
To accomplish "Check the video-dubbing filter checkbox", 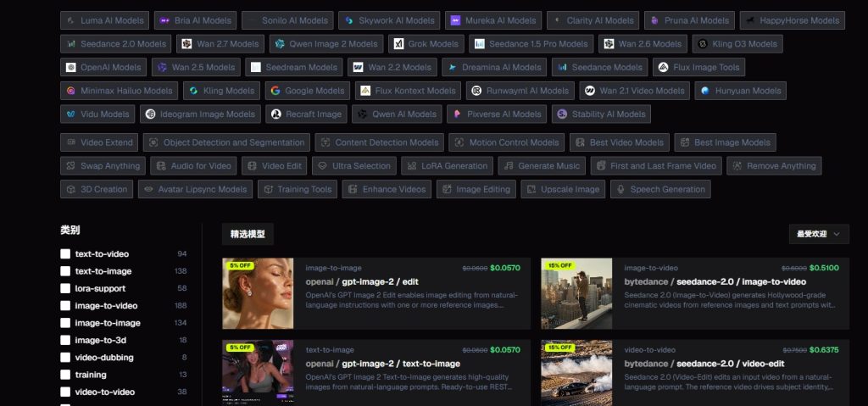I will click(x=65, y=357).
